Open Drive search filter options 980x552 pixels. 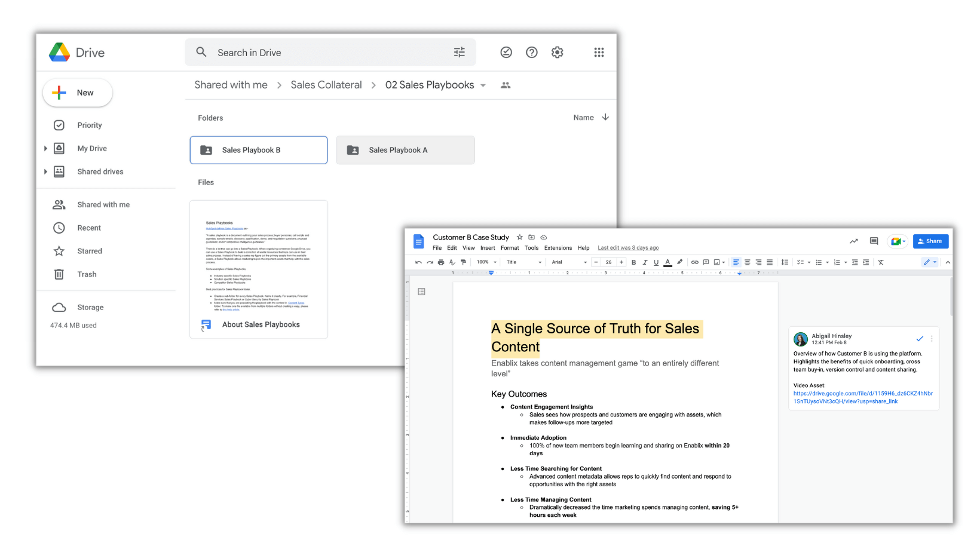click(x=459, y=53)
